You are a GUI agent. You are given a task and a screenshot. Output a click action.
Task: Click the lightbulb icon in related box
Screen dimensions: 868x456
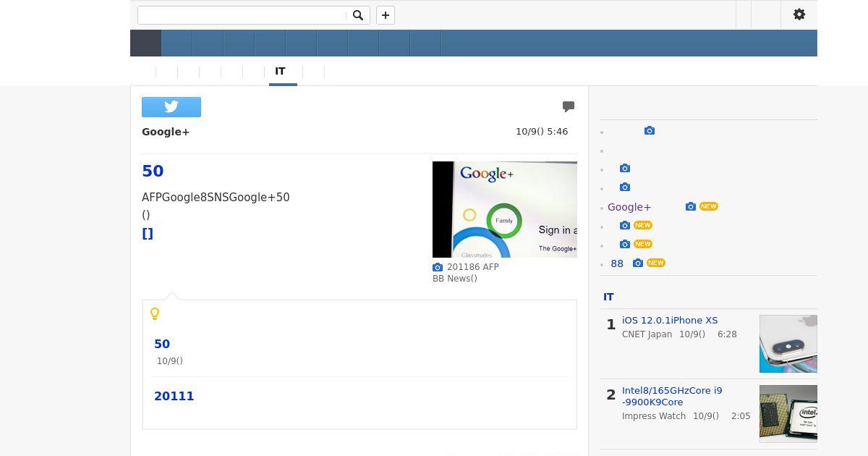pyautogui.click(x=155, y=314)
